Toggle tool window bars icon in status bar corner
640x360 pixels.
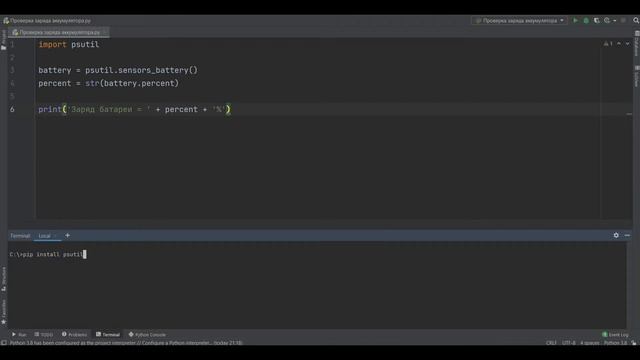(x=4, y=343)
